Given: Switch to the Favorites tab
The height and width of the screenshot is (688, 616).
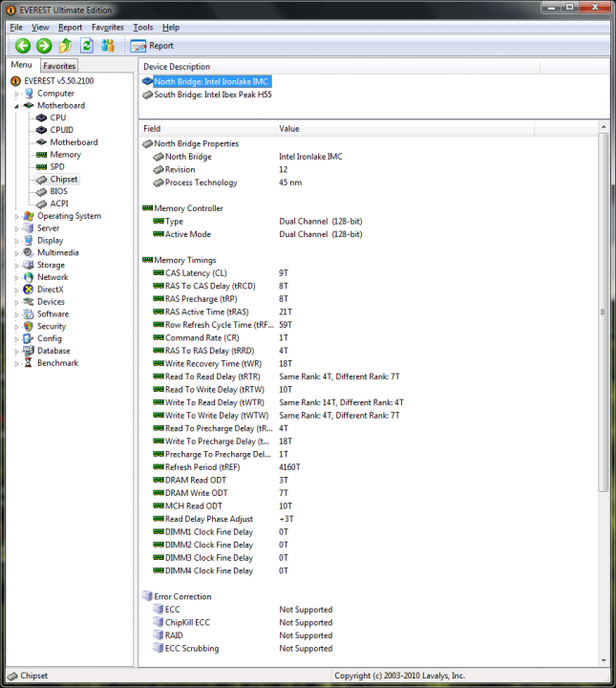Looking at the screenshot, I should pos(59,66).
